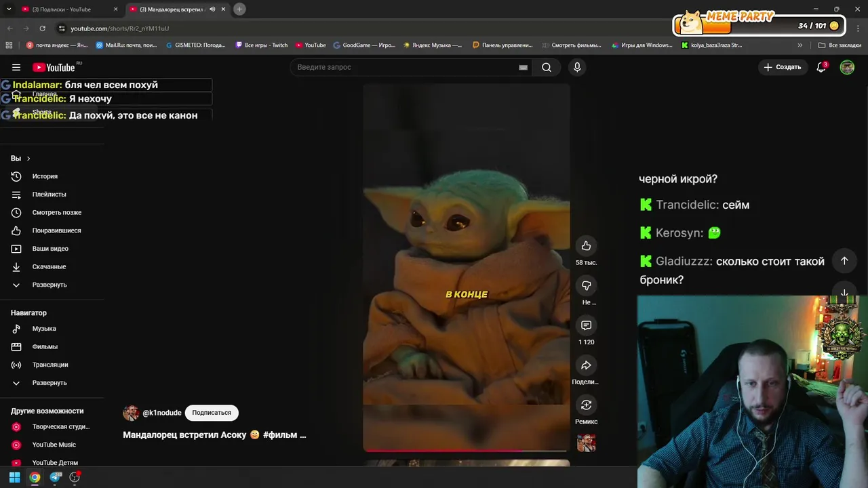Click the YouTube logo
The width and height of the screenshot is (868, 488).
coord(54,67)
